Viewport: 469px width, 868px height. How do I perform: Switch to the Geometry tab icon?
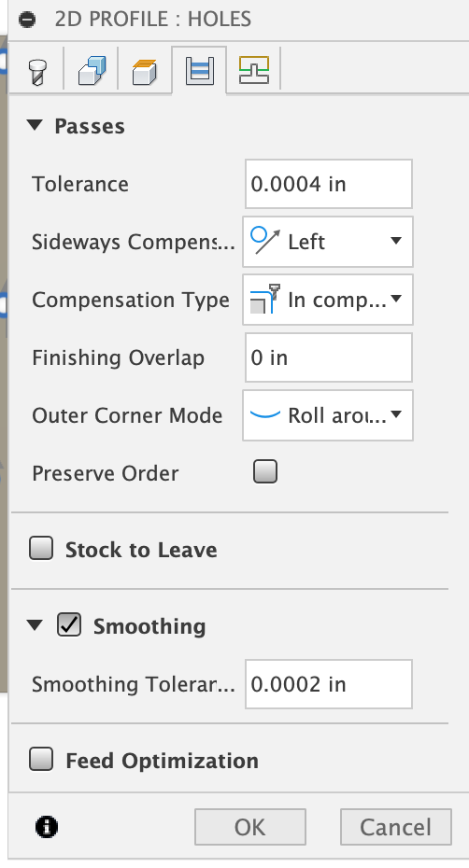coord(92,71)
